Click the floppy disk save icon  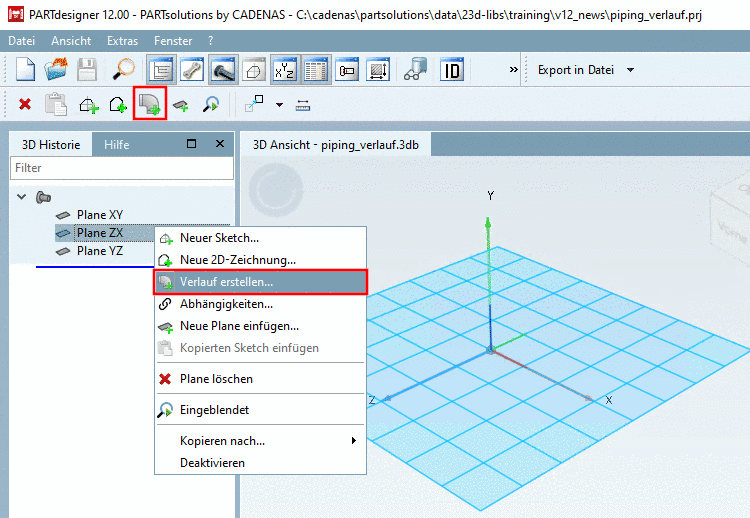87,70
